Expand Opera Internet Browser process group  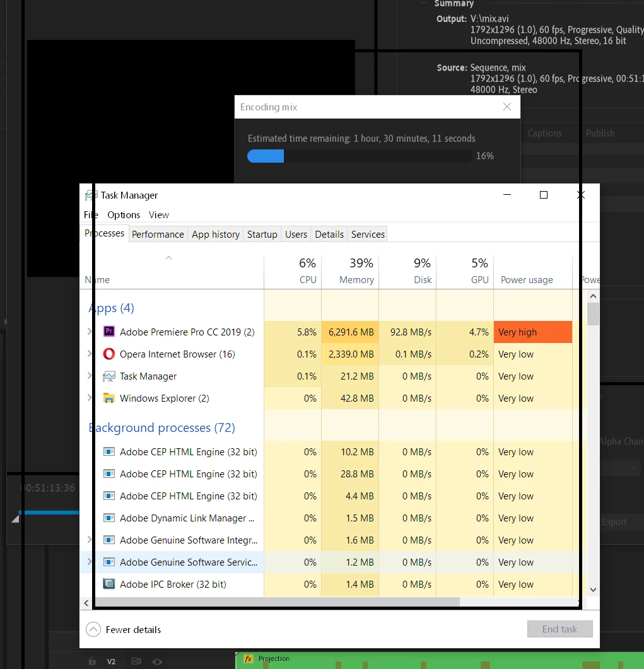click(89, 354)
